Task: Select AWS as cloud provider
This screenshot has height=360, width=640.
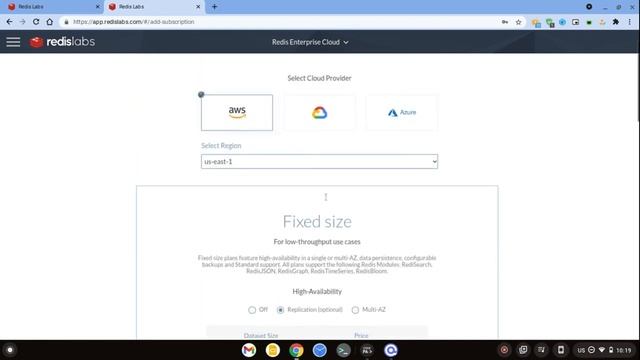Action: (x=237, y=113)
